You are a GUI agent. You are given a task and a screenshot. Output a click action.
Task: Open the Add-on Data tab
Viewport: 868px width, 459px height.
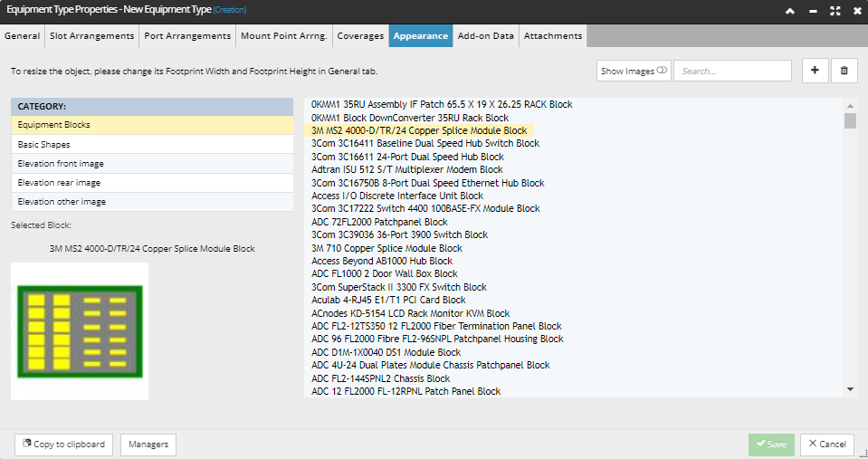(486, 35)
